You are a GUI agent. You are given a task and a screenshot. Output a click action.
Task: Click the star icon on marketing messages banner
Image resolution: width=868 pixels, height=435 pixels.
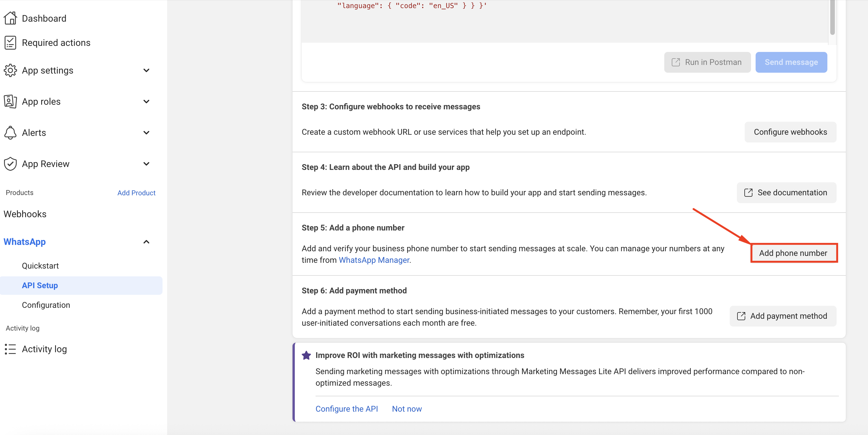coord(306,355)
